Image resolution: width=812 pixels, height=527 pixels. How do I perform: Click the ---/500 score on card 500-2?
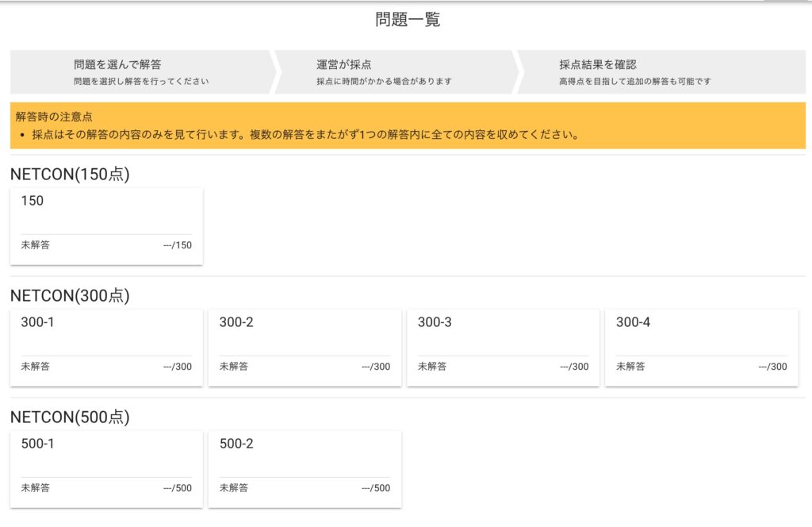(376, 488)
